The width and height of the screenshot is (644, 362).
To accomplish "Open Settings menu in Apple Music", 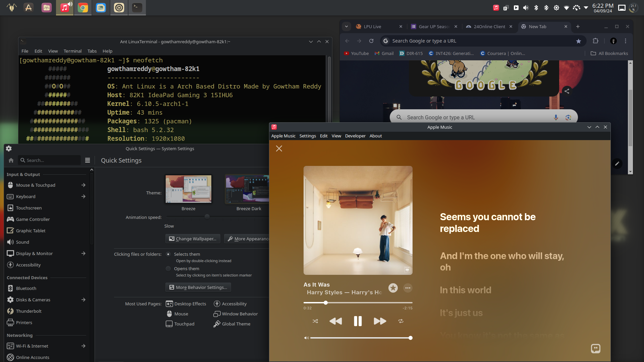I will coord(308,136).
